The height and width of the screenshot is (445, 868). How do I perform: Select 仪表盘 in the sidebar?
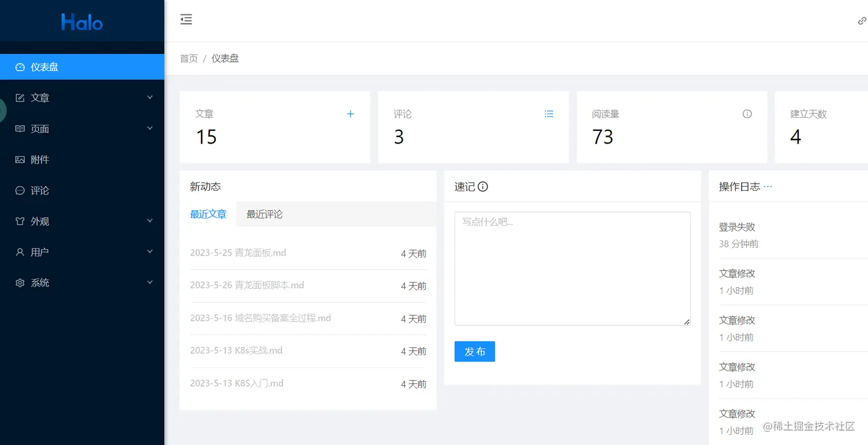point(82,67)
